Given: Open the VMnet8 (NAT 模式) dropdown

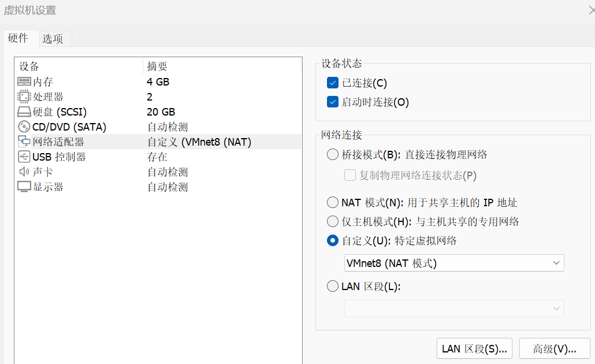Looking at the screenshot, I should pyautogui.click(x=453, y=263).
